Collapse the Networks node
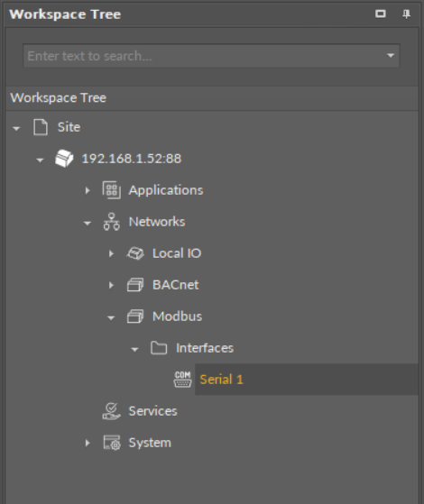The width and height of the screenshot is (424, 504). pyautogui.click(x=88, y=223)
